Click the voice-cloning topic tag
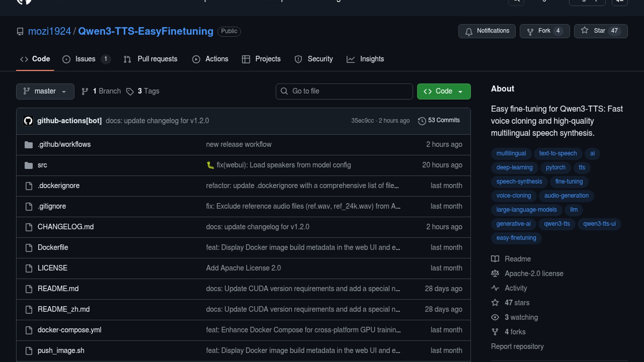 513,196
